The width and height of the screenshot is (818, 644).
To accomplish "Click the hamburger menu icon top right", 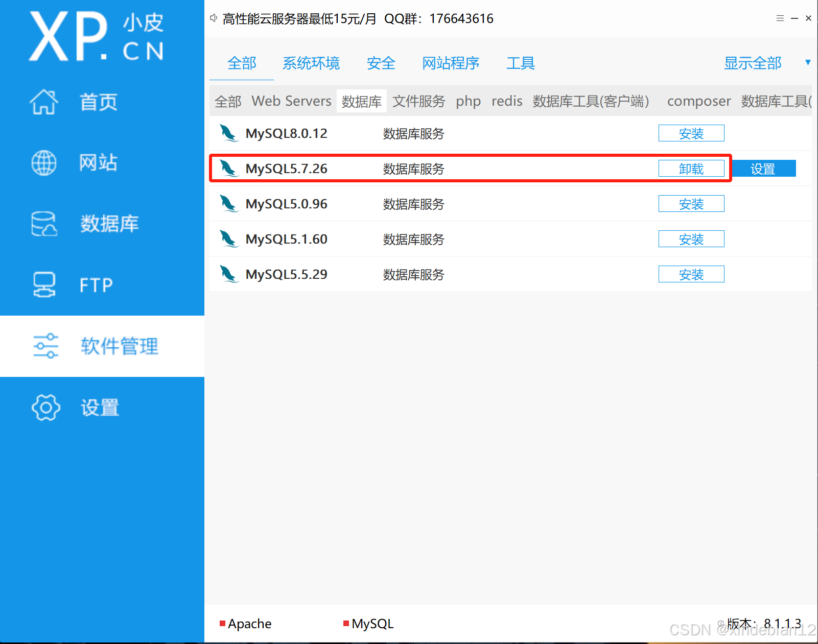I will (x=780, y=18).
